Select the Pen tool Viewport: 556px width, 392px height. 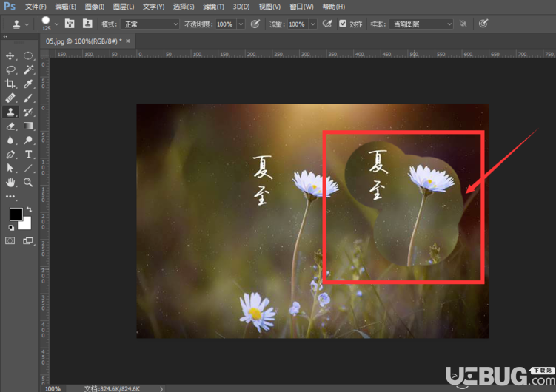click(10, 155)
